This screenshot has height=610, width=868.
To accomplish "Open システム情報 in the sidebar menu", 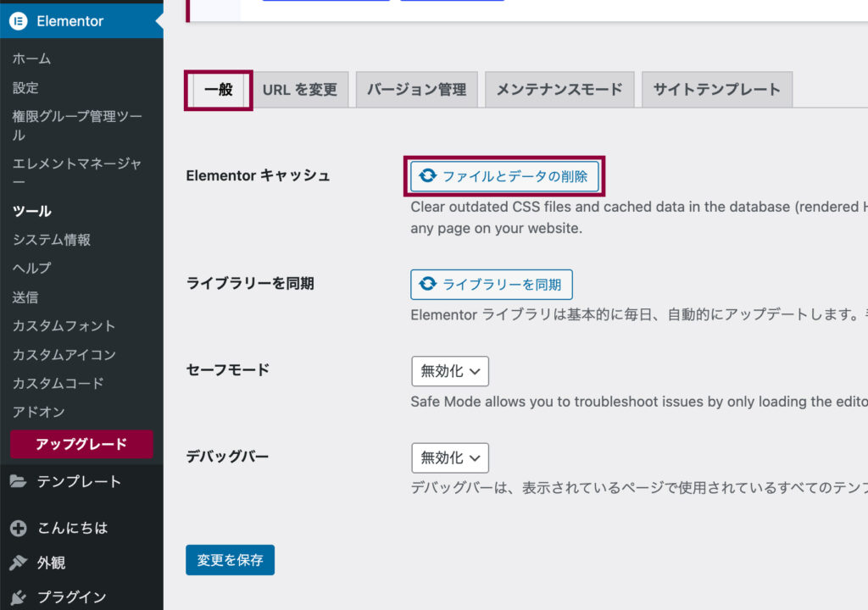I will point(52,240).
